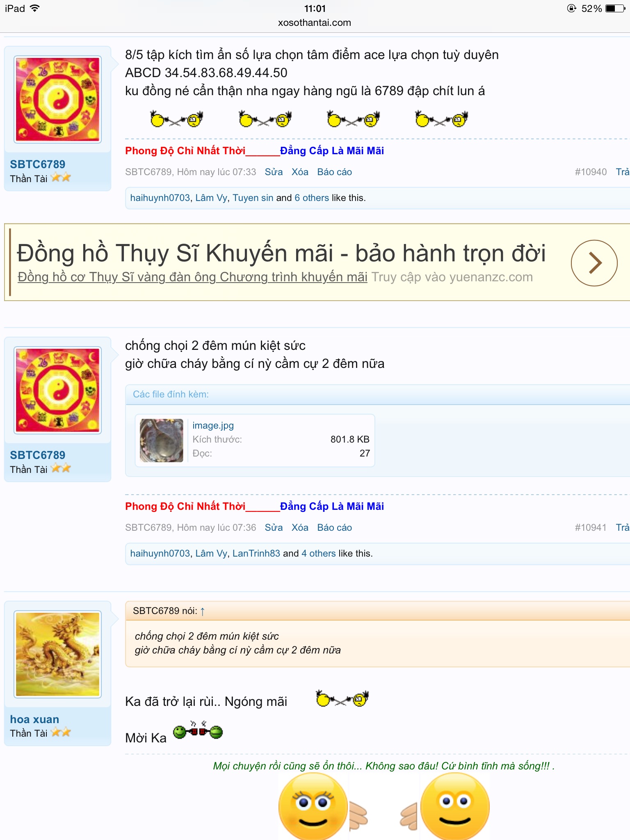This screenshot has height=840, width=630.
Task: Click SBTC6789's zodiac avatar on post #10940
Action: point(58,99)
